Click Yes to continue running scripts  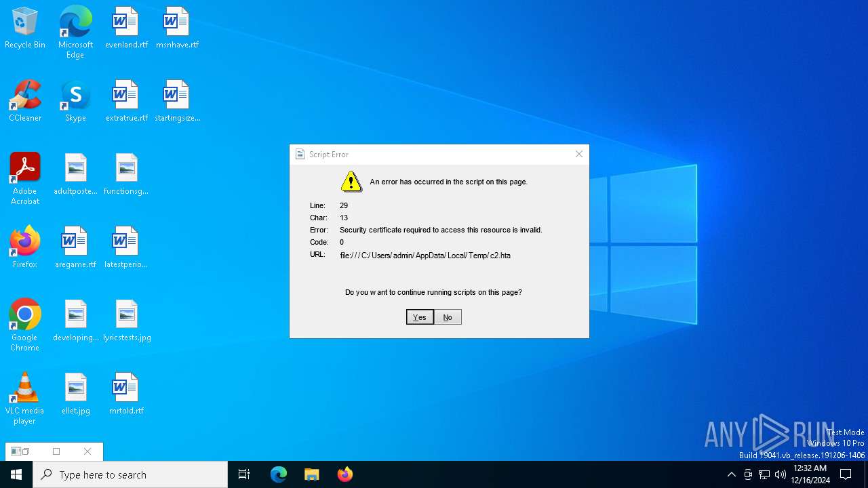(420, 317)
